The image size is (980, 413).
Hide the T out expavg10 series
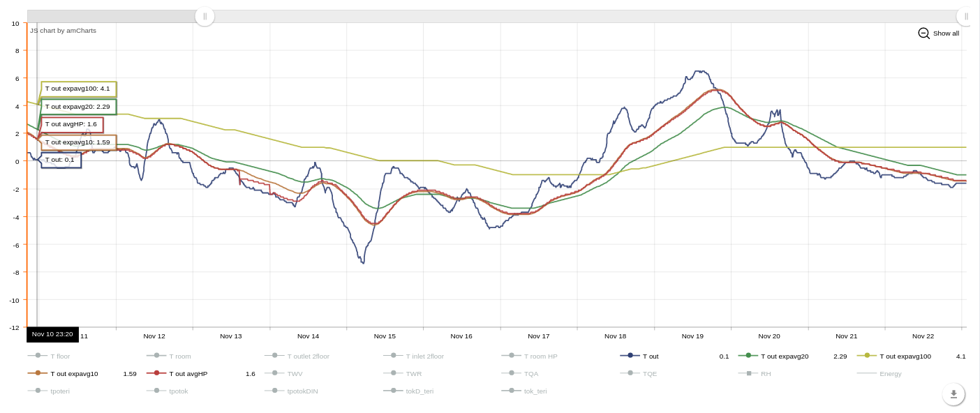pyautogui.click(x=73, y=373)
